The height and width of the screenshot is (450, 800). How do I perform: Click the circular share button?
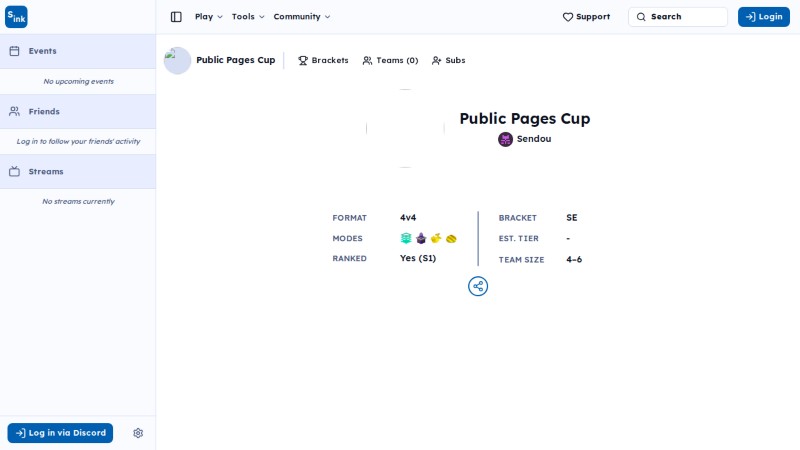478,286
